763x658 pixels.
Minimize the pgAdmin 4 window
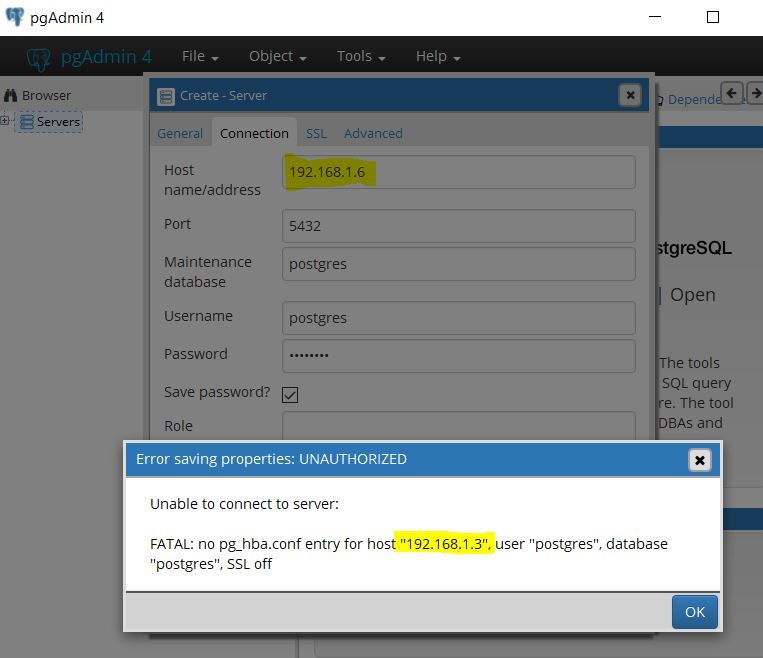(x=655, y=17)
